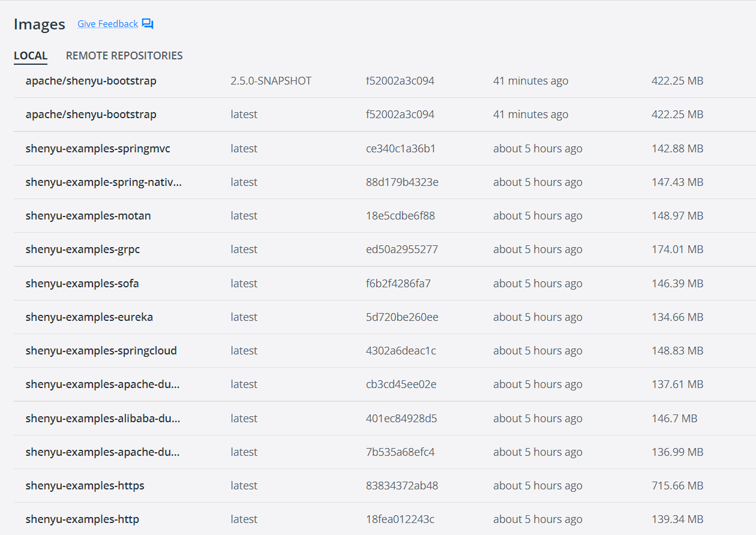
Task: Select shenyu-examples-motan image
Action: (88, 216)
